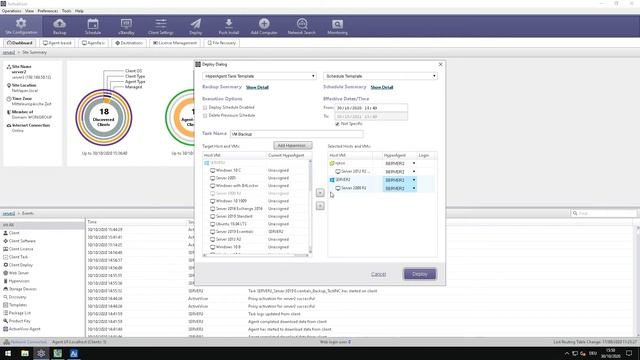Click vertical scrollbar of Target Host list
Image resolution: width=640 pixels, height=360 pixels.
(x=310, y=206)
